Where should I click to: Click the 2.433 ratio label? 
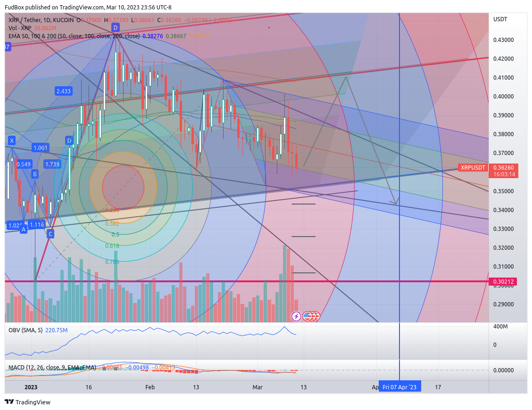64,91
